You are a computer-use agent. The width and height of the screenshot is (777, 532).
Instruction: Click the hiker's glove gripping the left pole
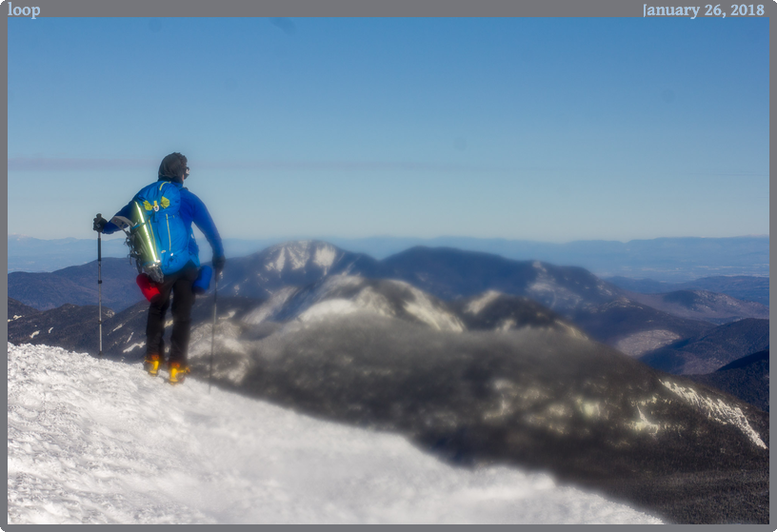coord(99,223)
